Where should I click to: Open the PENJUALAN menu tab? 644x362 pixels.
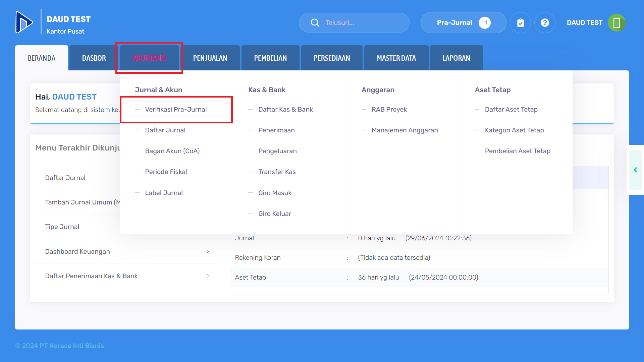[210, 58]
